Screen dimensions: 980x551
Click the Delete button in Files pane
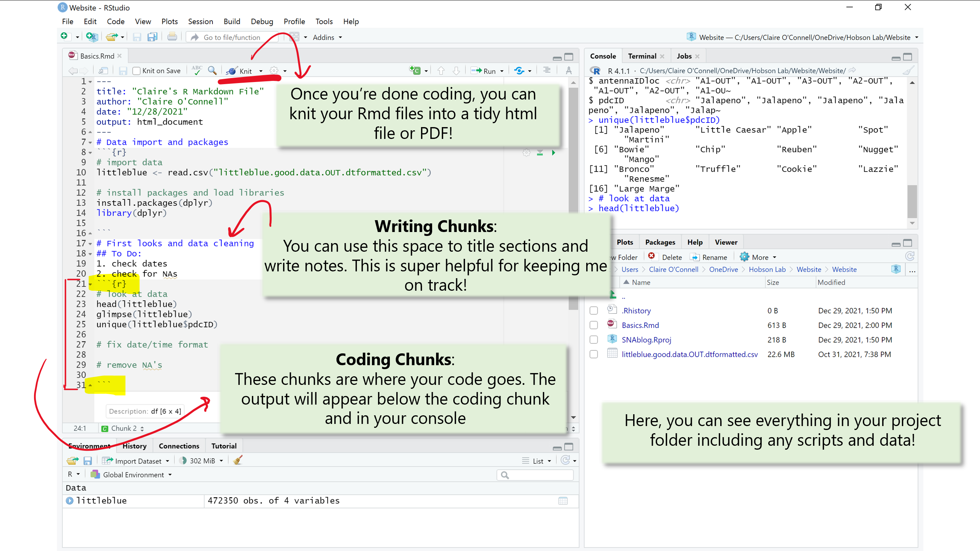point(665,257)
